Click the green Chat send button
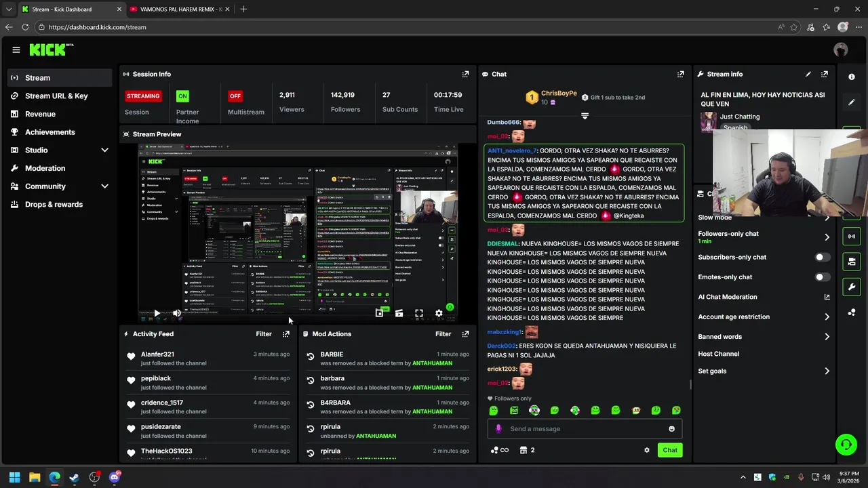Screen dimensions: 868x488 [x=670, y=450]
